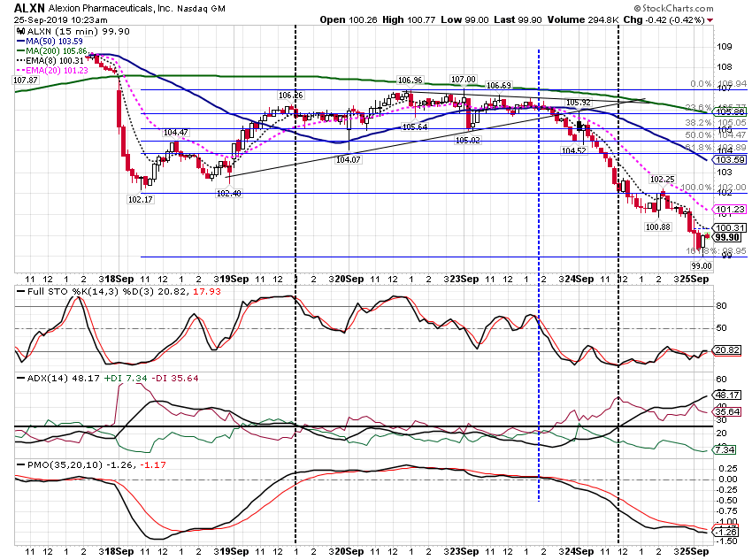The height and width of the screenshot is (560, 752).
Task: Click the 102.25 price annotation label
Action: (x=663, y=180)
